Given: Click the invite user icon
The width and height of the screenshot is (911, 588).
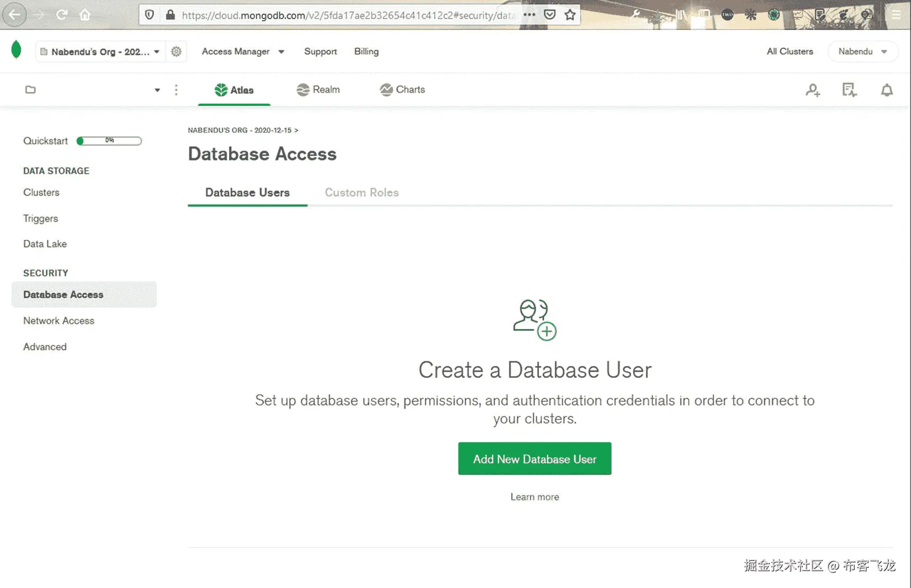Looking at the screenshot, I should (813, 90).
